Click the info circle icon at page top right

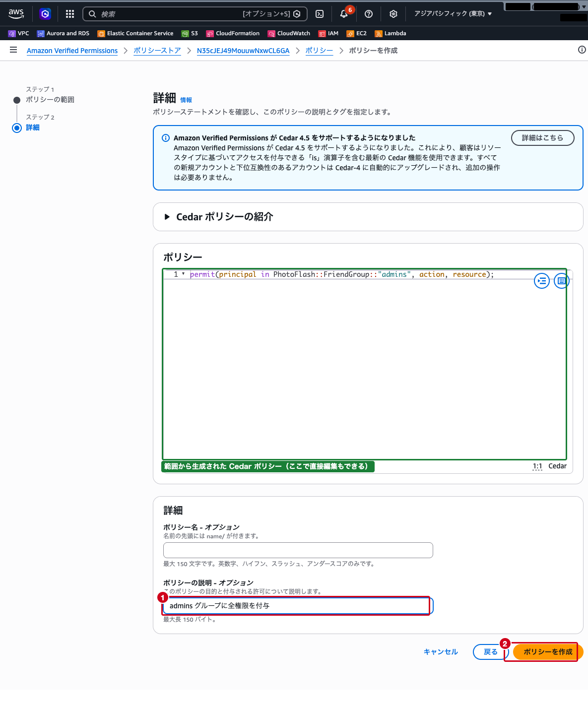tap(582, 50)
